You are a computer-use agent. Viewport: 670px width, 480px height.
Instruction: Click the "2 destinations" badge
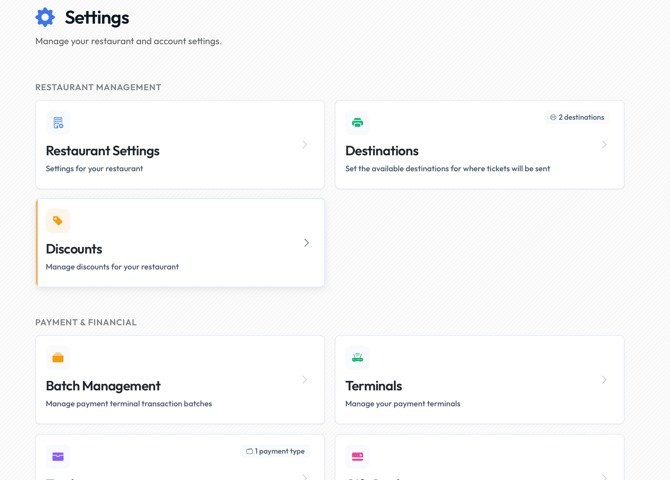point(577,117)
